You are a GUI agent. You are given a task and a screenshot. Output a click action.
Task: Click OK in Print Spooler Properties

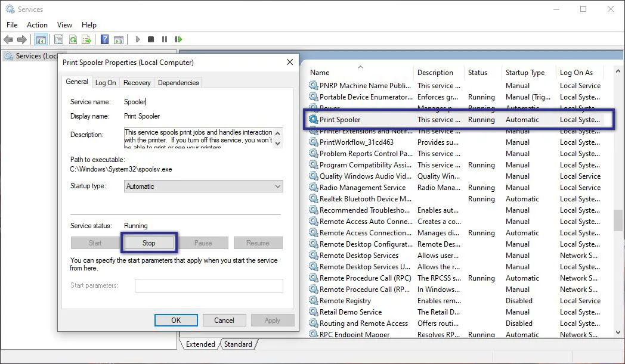(x=175, y=320)
